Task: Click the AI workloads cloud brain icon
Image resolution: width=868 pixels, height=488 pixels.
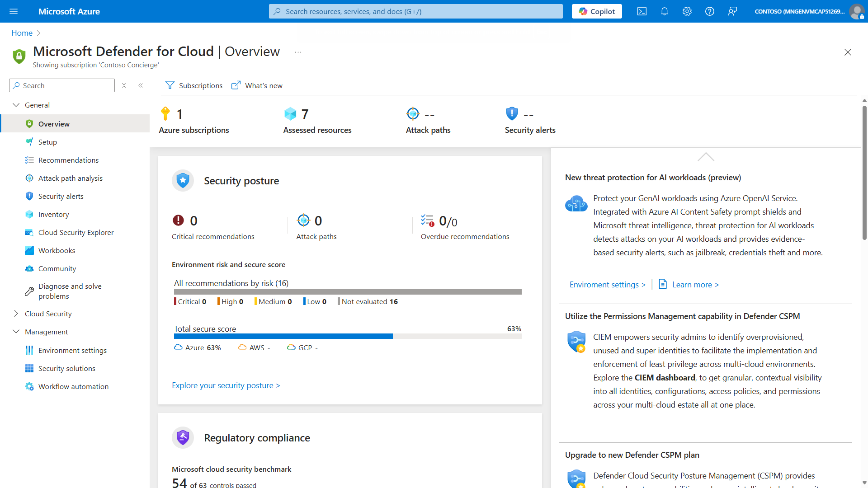Action: (x=576, y=203)
